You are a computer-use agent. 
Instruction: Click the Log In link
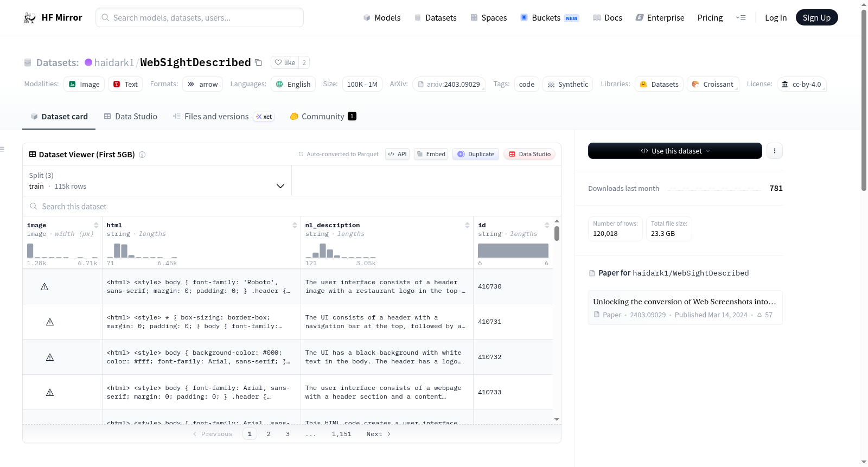(x=776, y=17)
